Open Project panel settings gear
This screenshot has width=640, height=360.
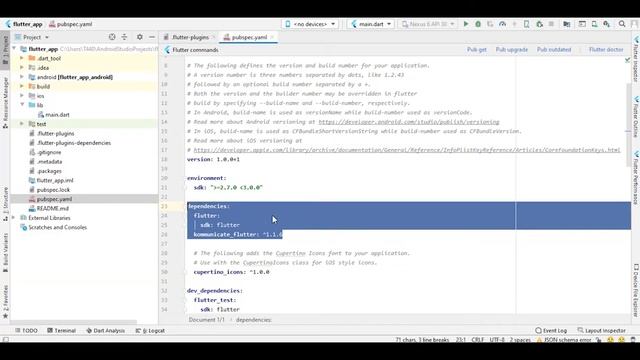coord(140,37)
